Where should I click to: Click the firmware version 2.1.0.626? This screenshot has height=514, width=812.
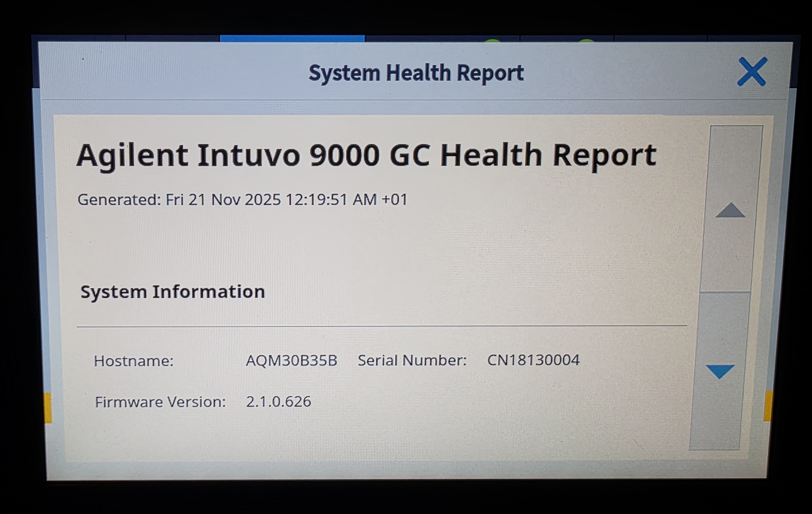click(278, 402)
